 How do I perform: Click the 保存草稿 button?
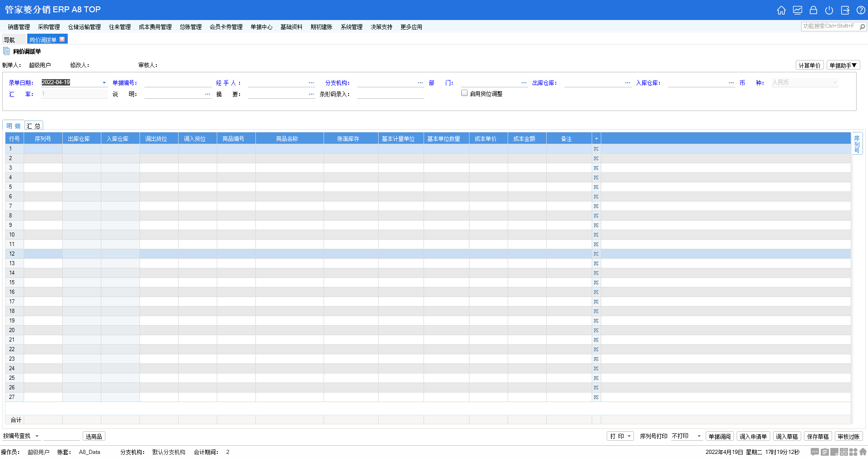(818, 436)
